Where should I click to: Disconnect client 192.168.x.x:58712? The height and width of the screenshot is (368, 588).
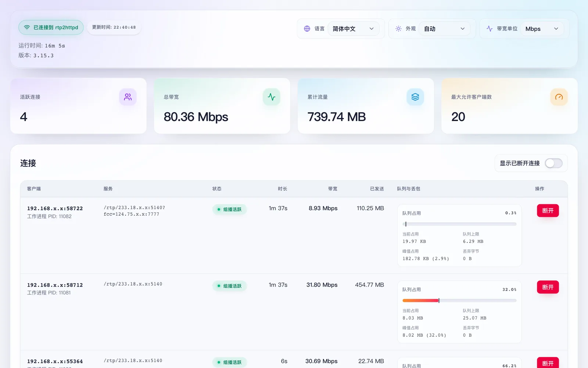[548, 287]
